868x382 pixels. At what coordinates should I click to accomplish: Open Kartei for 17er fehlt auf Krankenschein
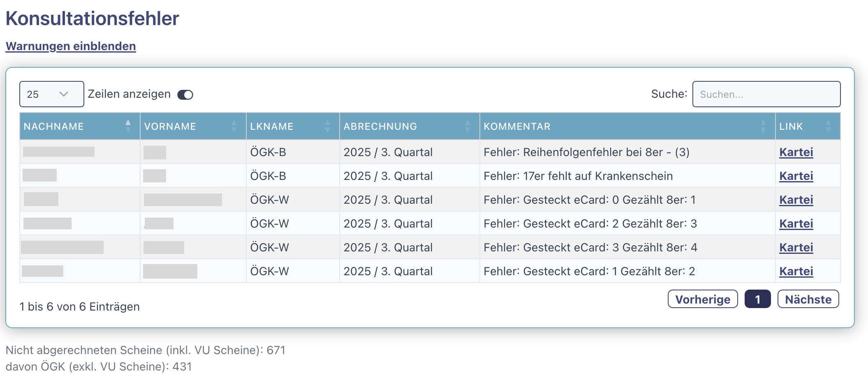(x=796, y=176)
